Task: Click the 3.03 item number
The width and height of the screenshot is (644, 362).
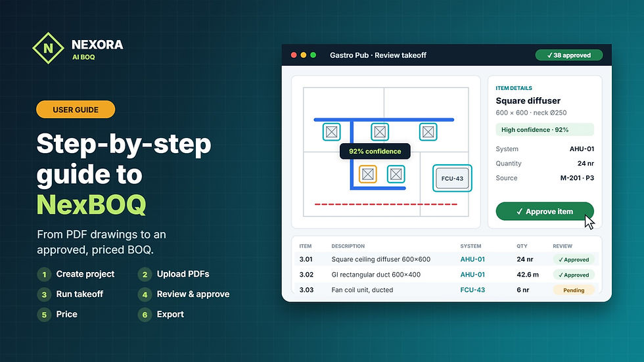Action: pyautogui.click(x=306, y=290)
